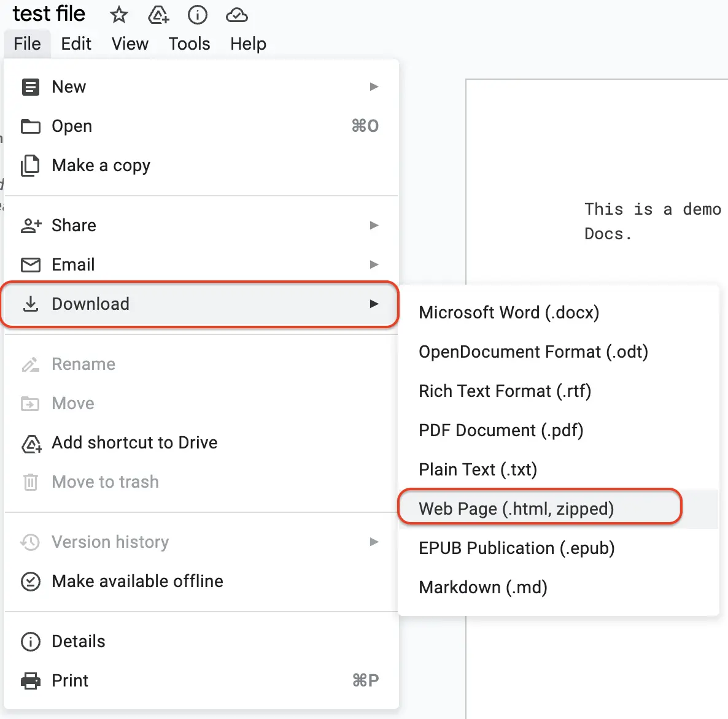Click the Download arrow icon
Image resolution: width=728 pixels, height=719 pixels.
tap(31, 304)
